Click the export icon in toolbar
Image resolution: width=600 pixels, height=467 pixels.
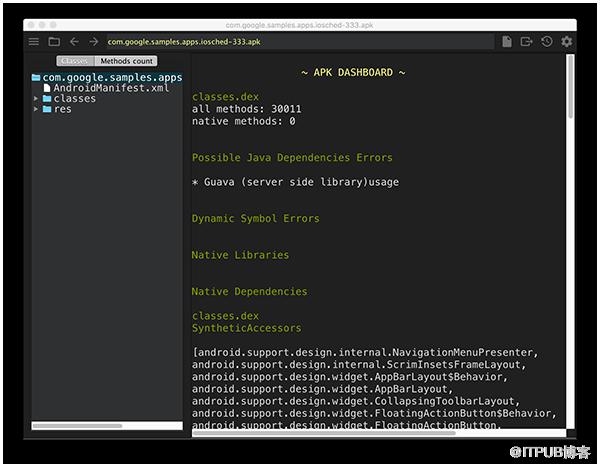point(527,41)
